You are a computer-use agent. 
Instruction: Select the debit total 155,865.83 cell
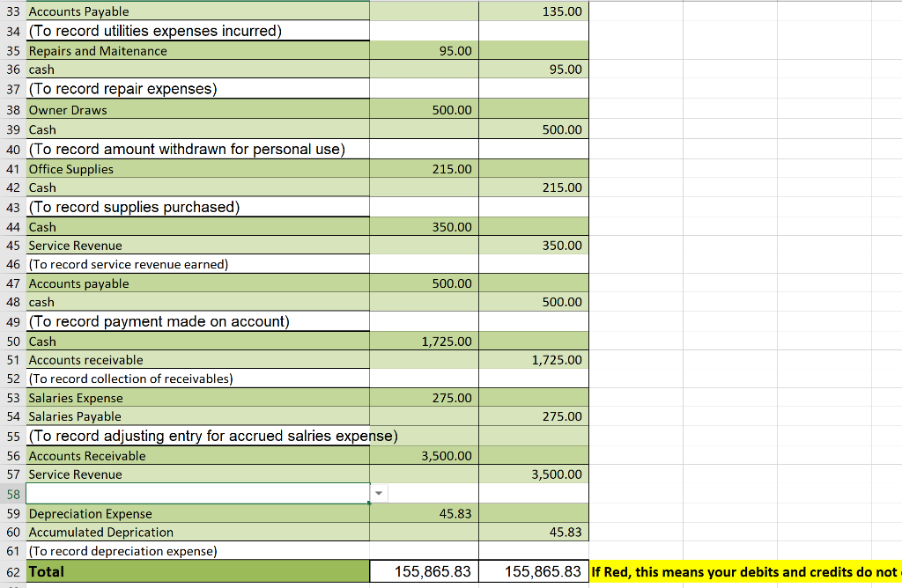424,571
